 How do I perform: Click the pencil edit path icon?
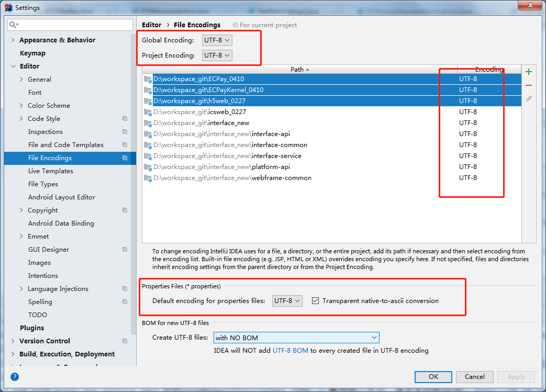(529, 99)
